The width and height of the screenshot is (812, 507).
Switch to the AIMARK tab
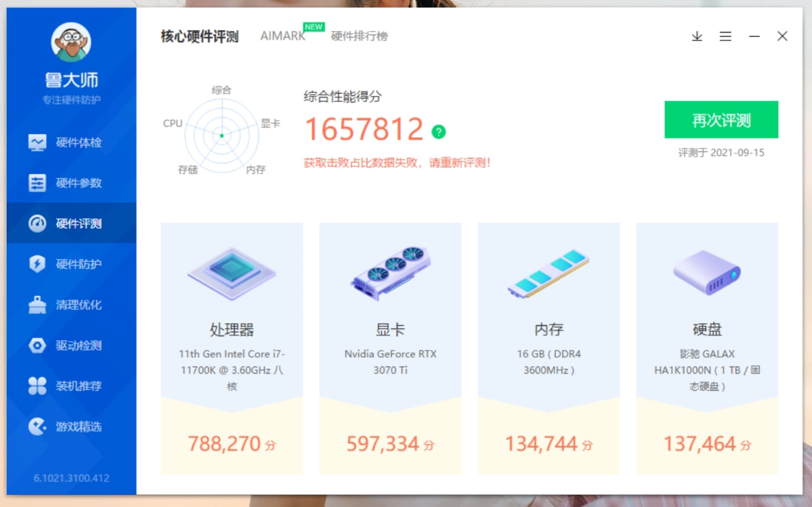281,36
